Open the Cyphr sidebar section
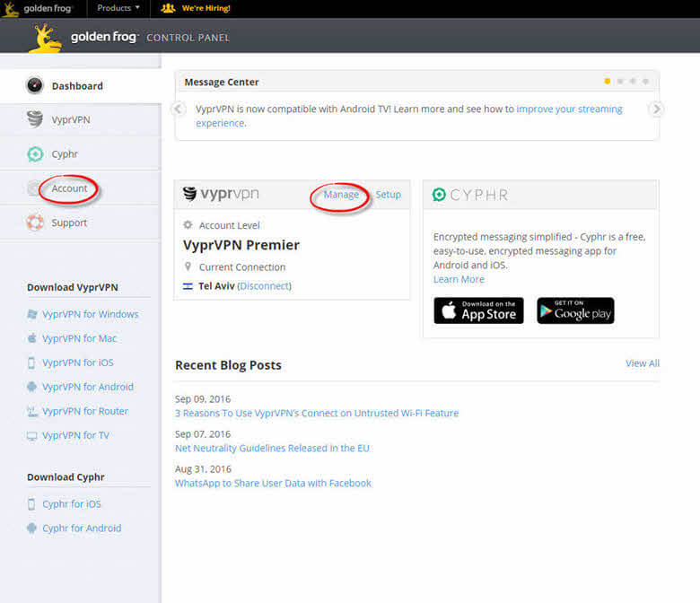700x603 pixels. point(81,154)
